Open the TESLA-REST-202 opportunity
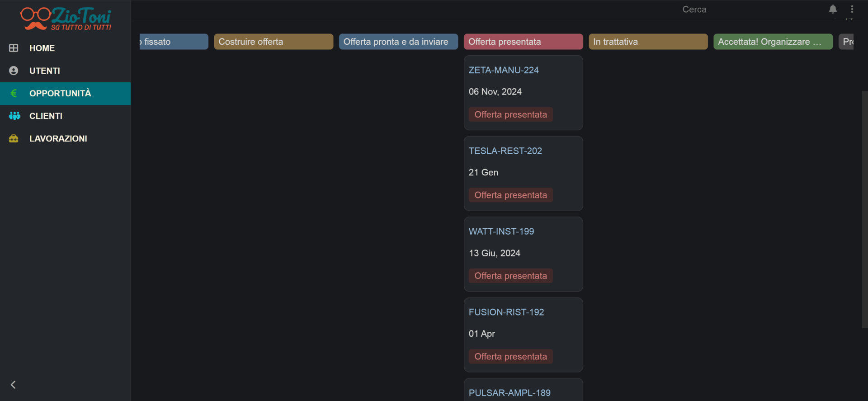Image resolution: width=868 pixels, height=401 pixels. 505,151
